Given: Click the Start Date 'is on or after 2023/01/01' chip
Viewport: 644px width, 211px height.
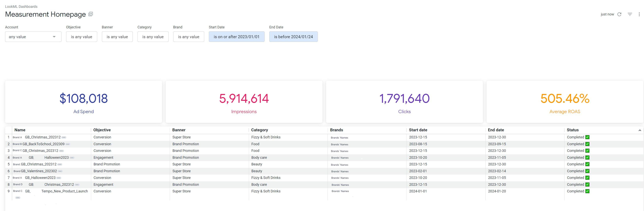Looking at the screenshot, I should 236,37.
